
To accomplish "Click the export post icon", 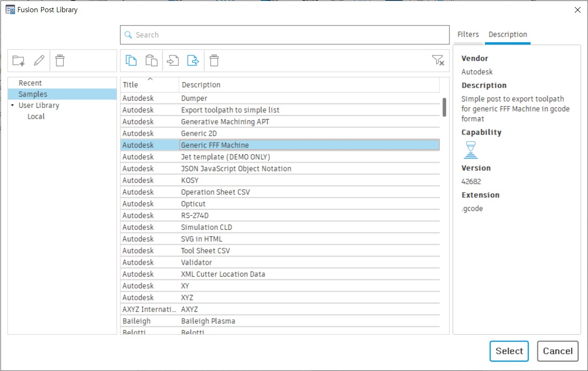I will pyautogui.click(x=193, y=61).
